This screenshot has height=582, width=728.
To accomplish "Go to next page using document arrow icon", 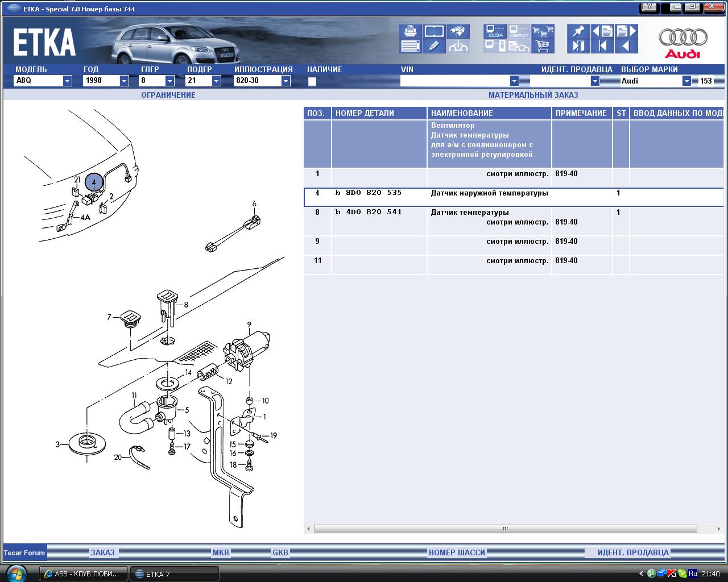I will click(626, 31).
